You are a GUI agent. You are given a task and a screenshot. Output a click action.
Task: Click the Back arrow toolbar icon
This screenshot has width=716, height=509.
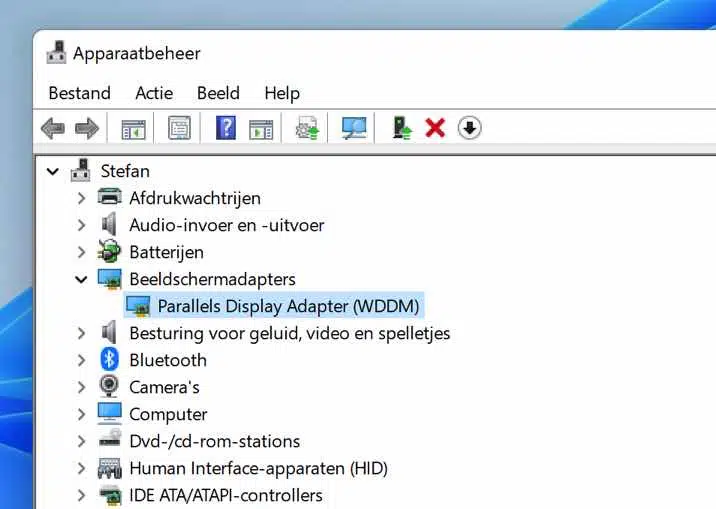(x=53, y=128)
